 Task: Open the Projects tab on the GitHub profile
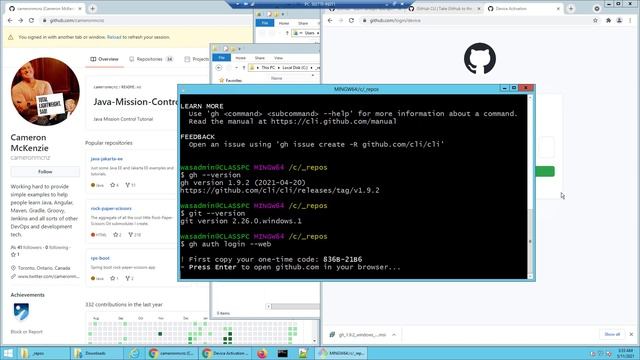[x=197, y=59]
